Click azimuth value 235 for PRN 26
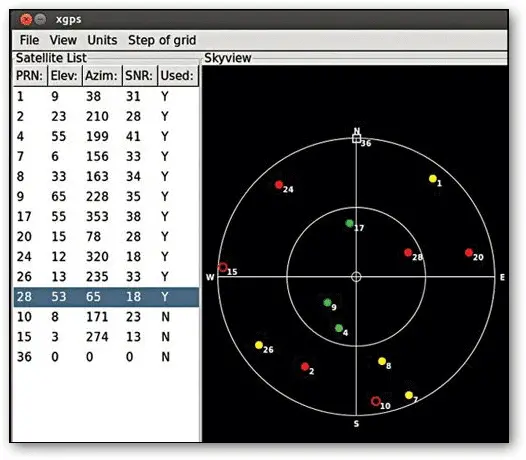Screen dimensions: 526x460 click(x=97, y=277)
